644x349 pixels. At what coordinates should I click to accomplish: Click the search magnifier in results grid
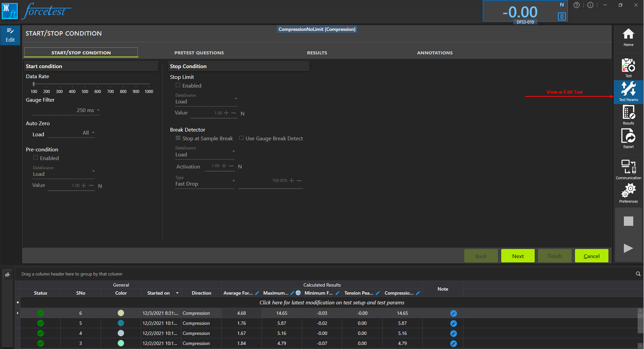pyautogui.click(x=638, y=274)
